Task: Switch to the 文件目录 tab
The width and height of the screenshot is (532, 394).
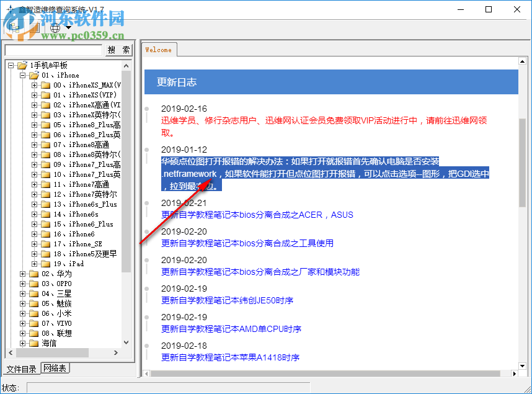Action: click(22, 369)
